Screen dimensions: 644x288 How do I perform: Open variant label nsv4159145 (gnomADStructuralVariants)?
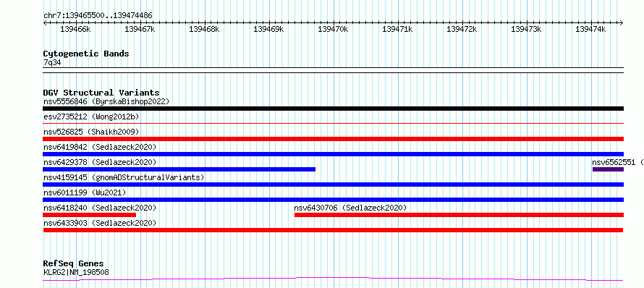(124, 177)
